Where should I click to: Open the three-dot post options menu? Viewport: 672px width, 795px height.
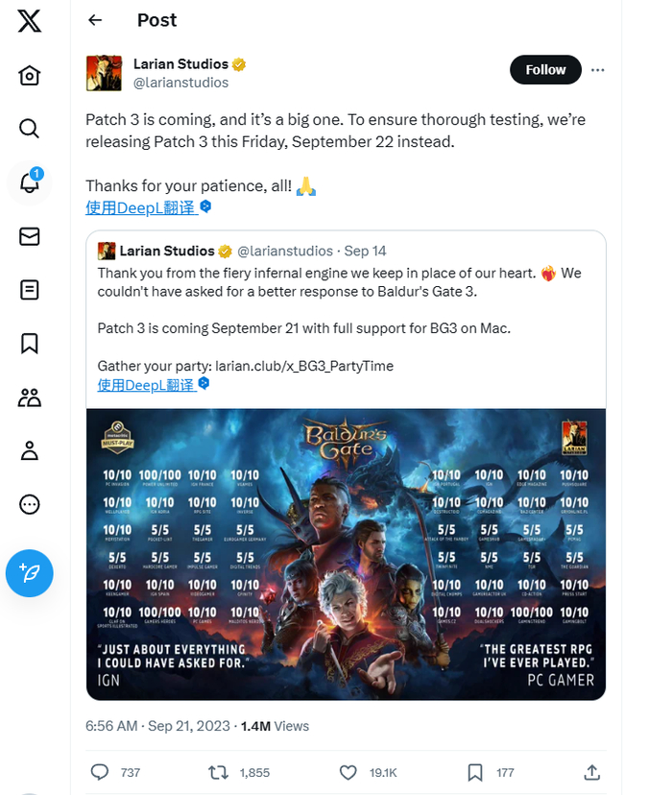click(x=598, y=70)
